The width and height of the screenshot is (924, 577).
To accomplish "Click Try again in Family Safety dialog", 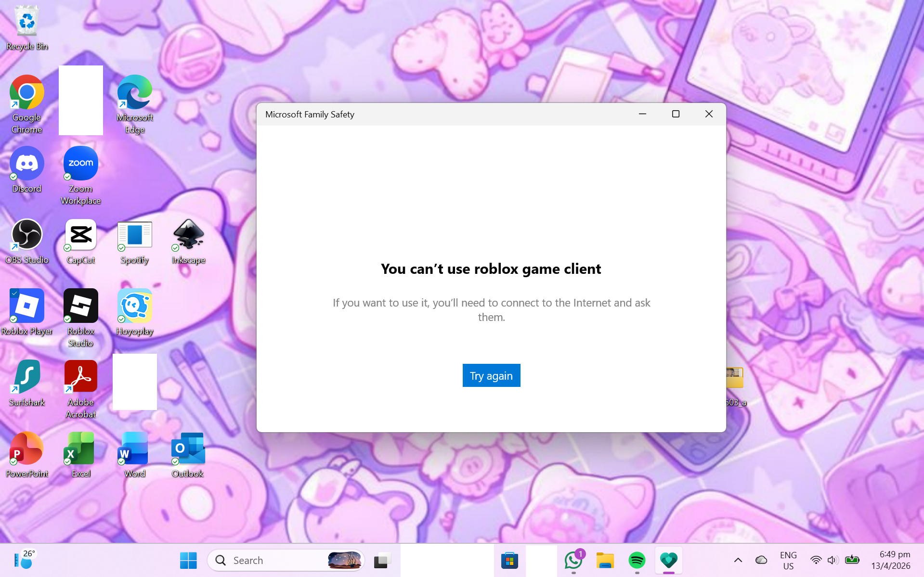I will (x=491, y=375).
